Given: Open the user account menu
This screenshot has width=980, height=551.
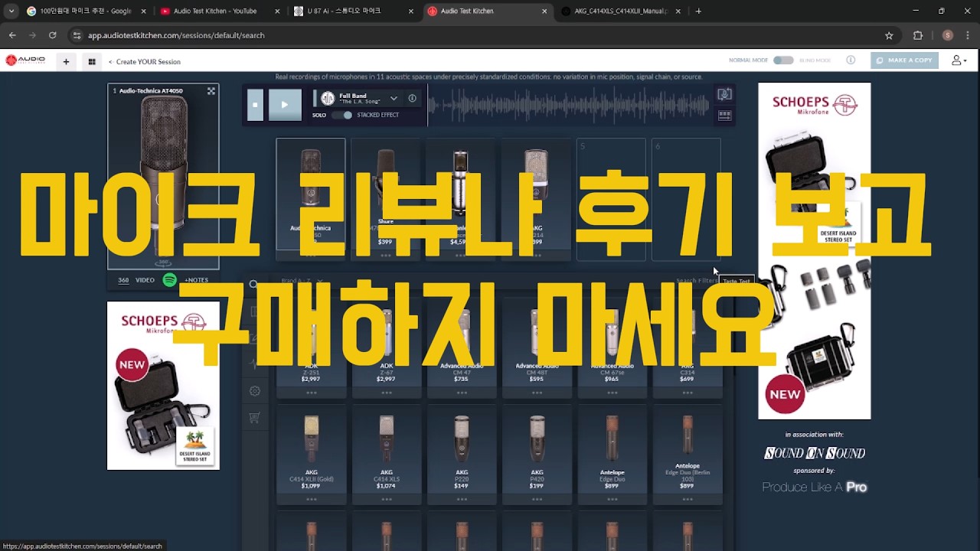Looking at the screenshot, I should pos(959,60).
